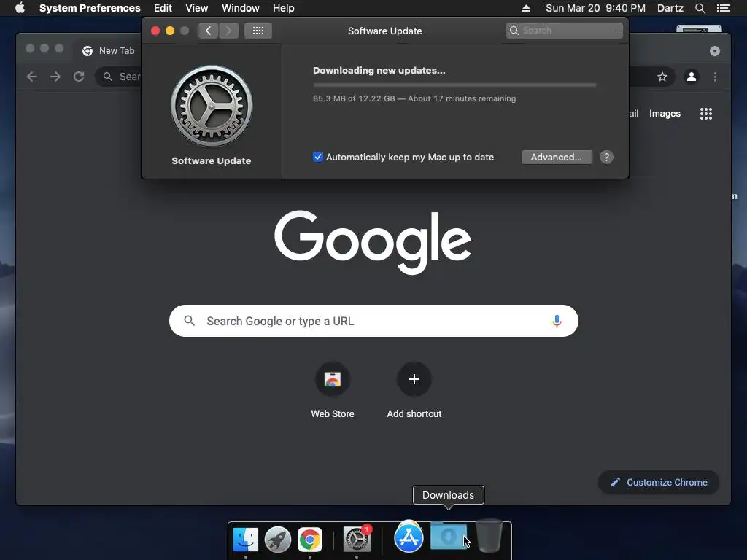Open Chrome's three-dot menu

(715, 77)
